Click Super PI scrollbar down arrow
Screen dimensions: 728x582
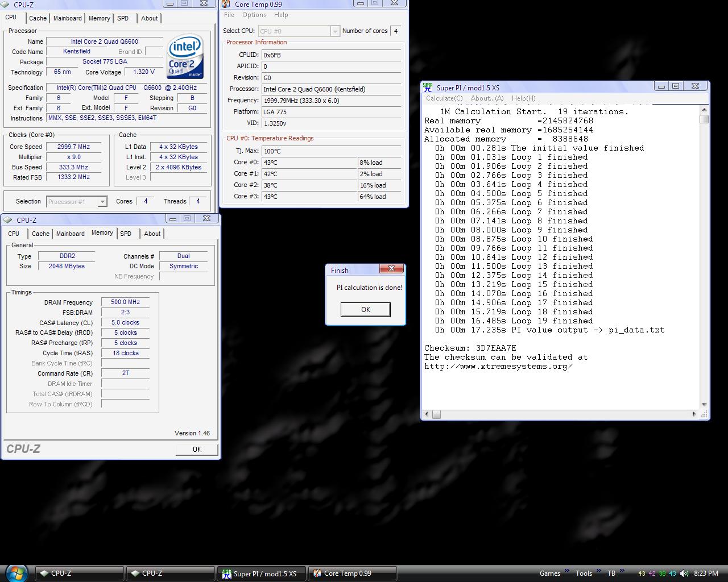(704, 405)
